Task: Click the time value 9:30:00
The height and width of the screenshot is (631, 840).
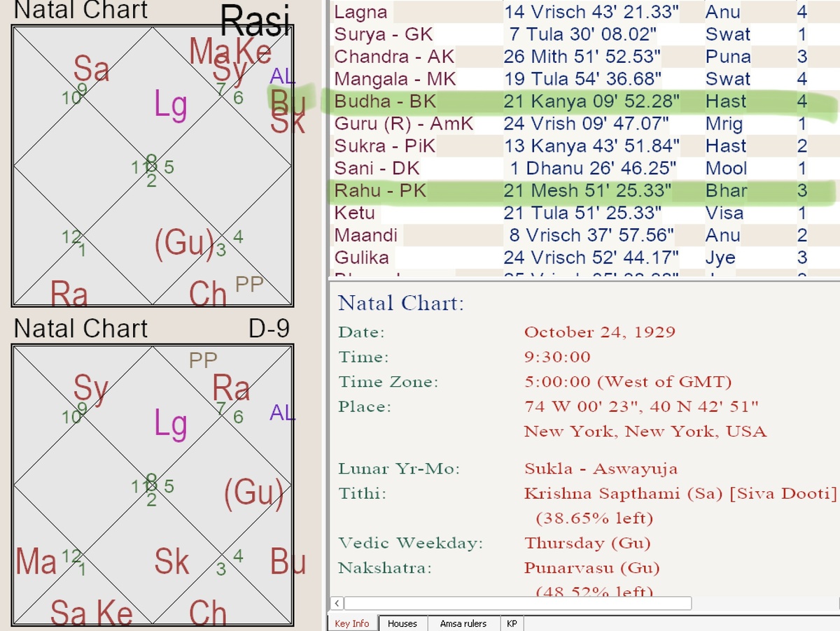Action: 557,357
